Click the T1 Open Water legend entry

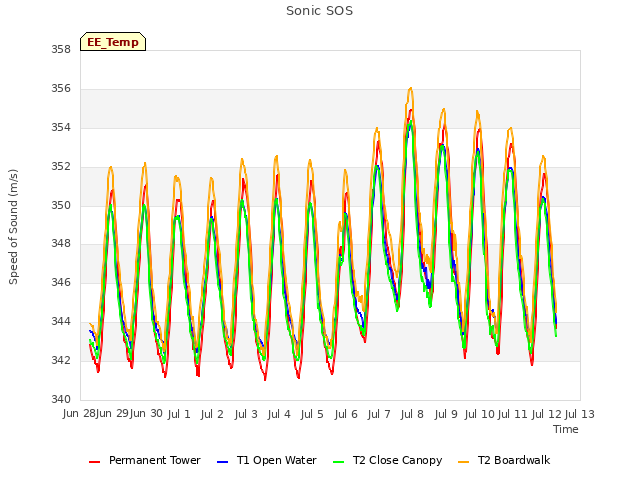click(x=267, y=460)
